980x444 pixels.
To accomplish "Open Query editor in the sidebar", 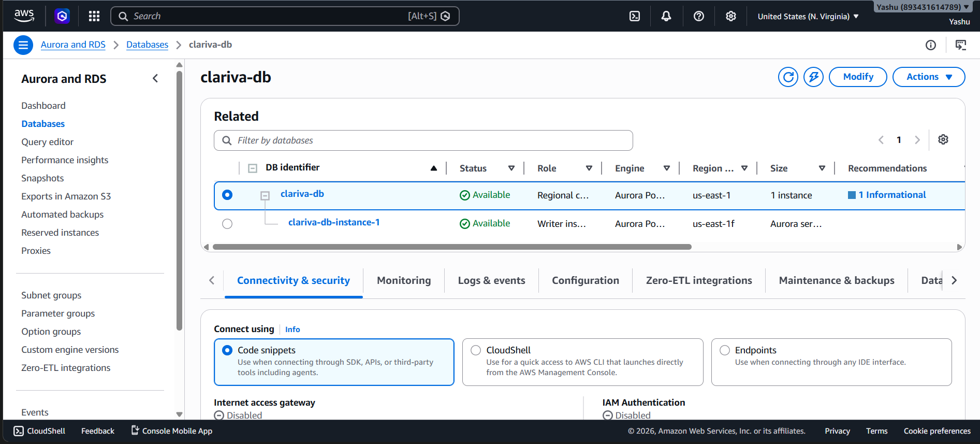I will 48,142.
